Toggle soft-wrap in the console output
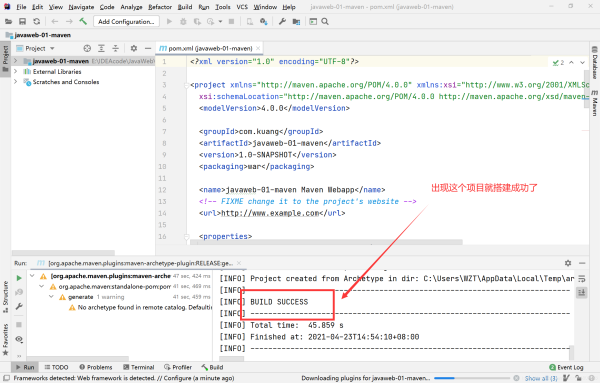 [582, 279]
